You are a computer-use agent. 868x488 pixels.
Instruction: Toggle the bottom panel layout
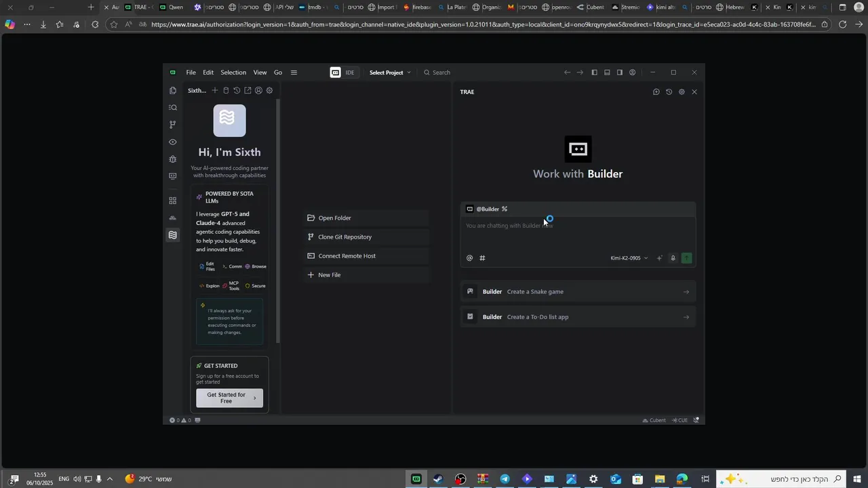[607, 73]
